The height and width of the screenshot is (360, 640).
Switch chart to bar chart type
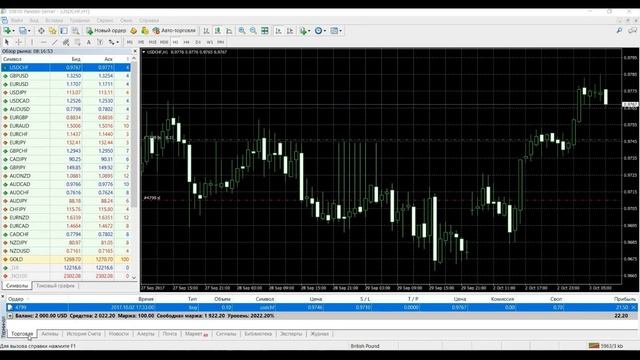[x=207, y=31]
